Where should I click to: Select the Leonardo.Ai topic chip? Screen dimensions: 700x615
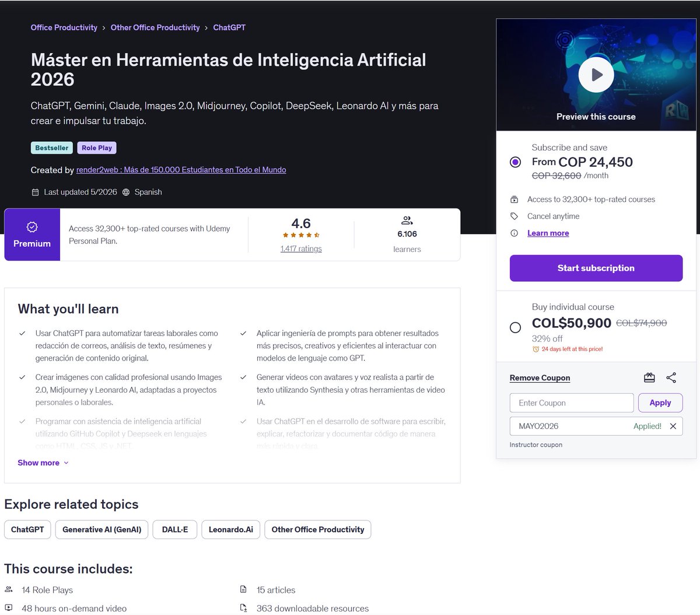coord(231,529)
